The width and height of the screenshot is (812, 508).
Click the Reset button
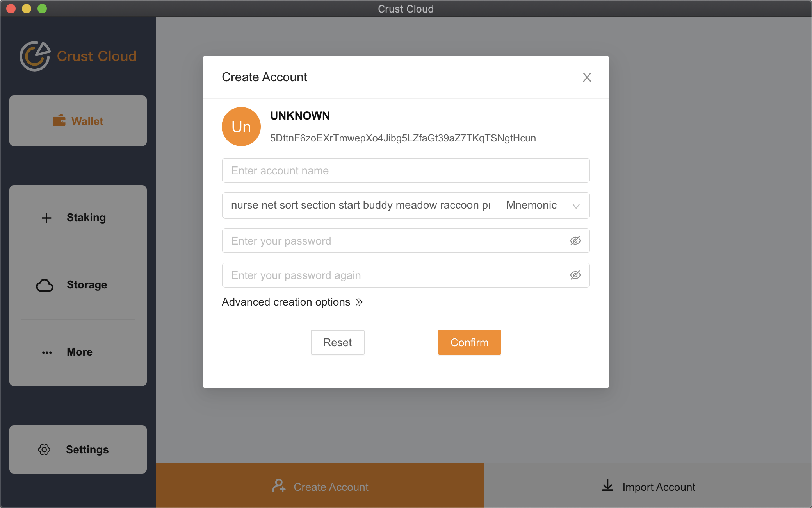(x=337, y=342)
